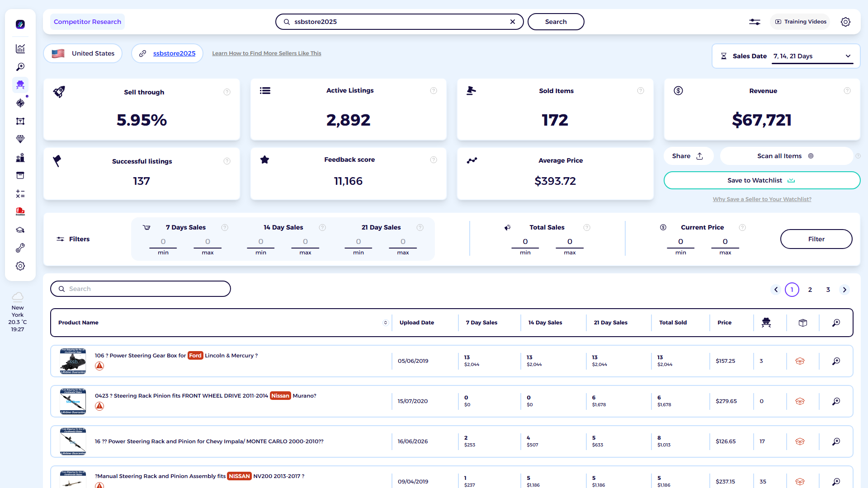Click the Search button
868x488 pixels.
pos(556,22)
